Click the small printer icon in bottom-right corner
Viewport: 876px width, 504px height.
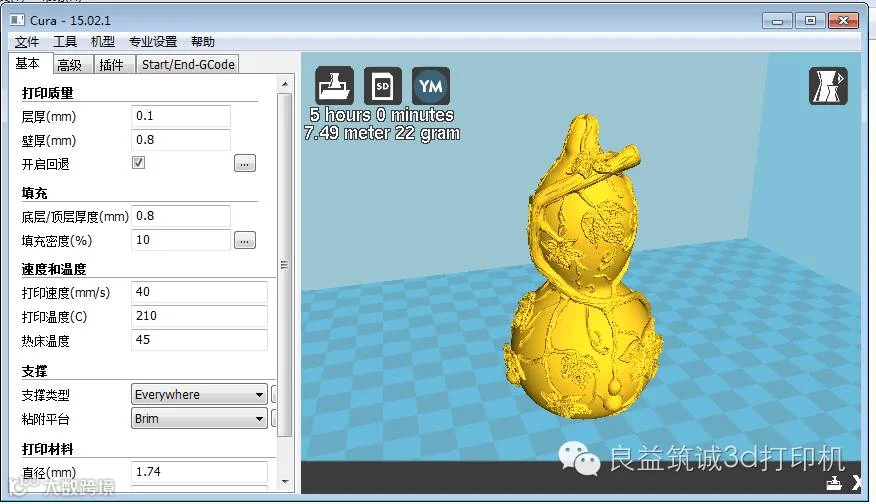click(834, 482)
